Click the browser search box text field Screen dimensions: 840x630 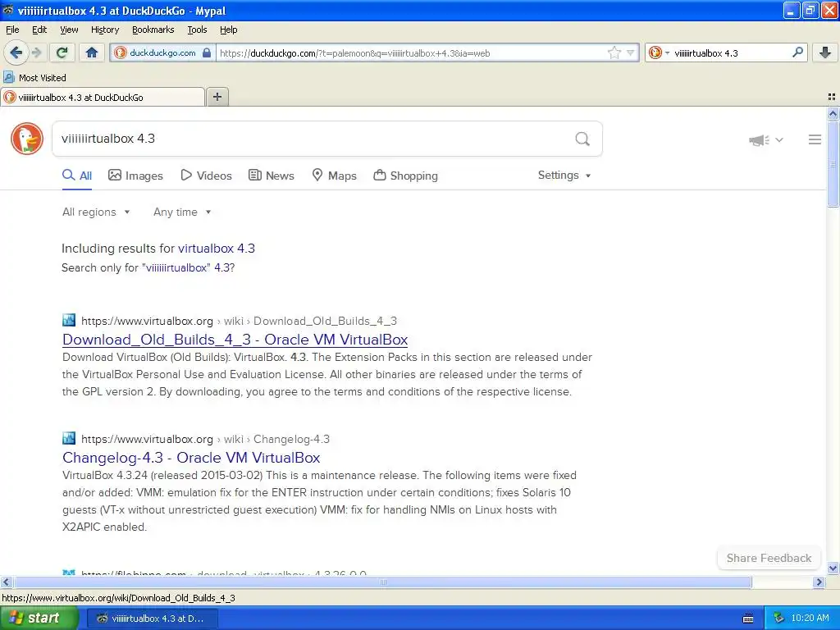pyautogui.click(x=731, y=53)
